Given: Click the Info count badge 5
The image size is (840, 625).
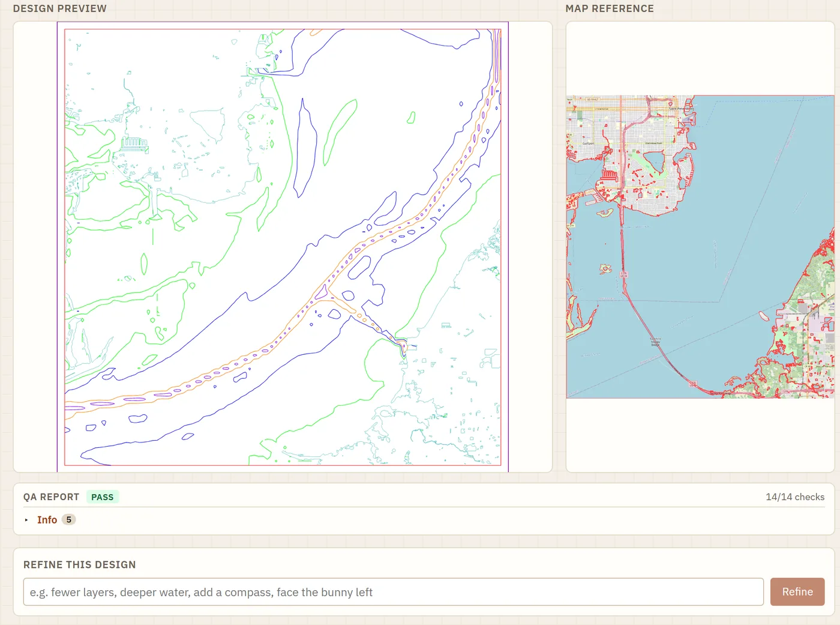Looking at the screenshot, I should point(69,520).
